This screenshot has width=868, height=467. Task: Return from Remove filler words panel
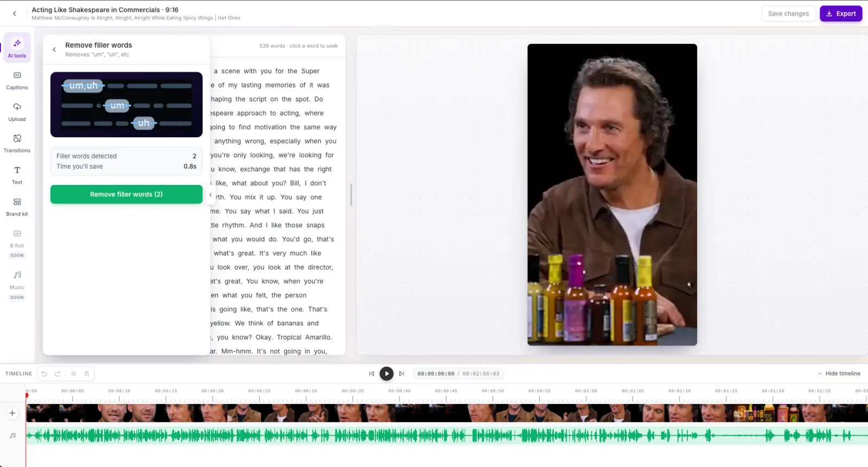54,49
